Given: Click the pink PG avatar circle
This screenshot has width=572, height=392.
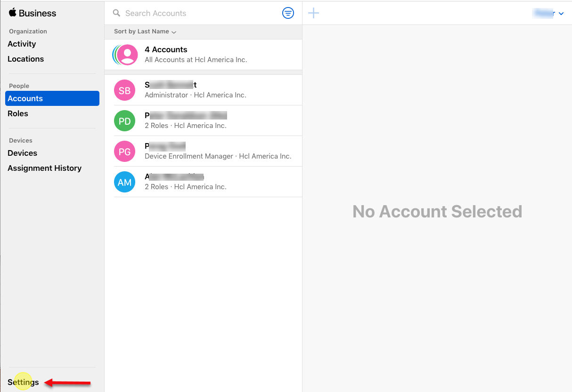Looking at the screenshot, I should click(x=124, y=152).
